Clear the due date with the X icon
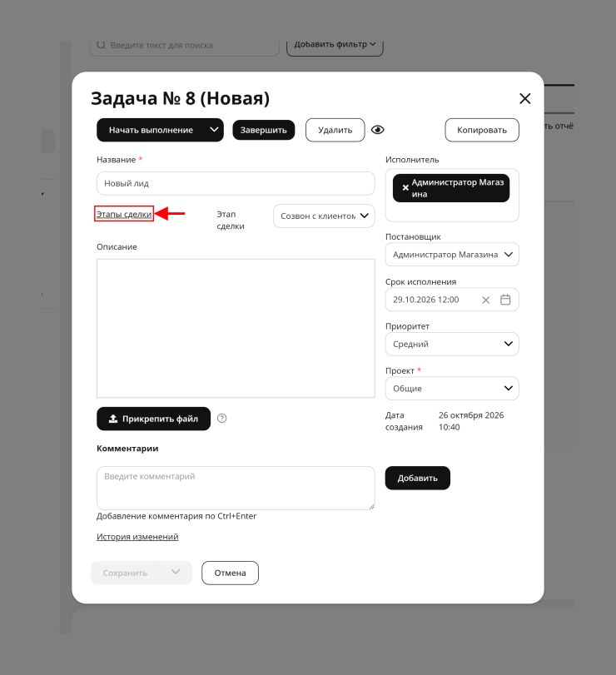Viewport: 616px width, 675px height. tap(485, 300)
